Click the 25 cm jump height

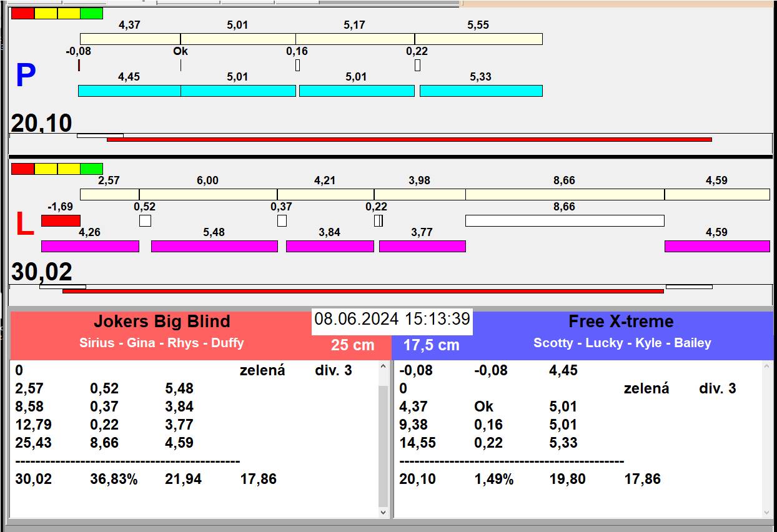[x=353, y=345]
